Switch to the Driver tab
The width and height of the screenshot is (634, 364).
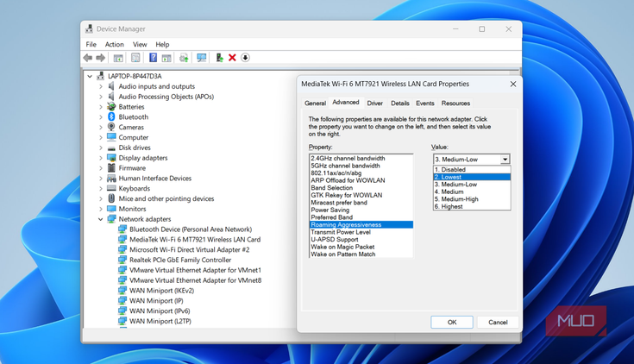tap(375, 104)
